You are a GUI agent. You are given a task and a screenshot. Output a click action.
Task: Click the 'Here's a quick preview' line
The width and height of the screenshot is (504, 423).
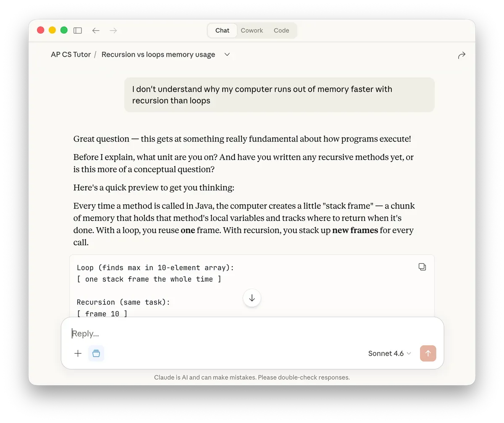tap(154, 188)
